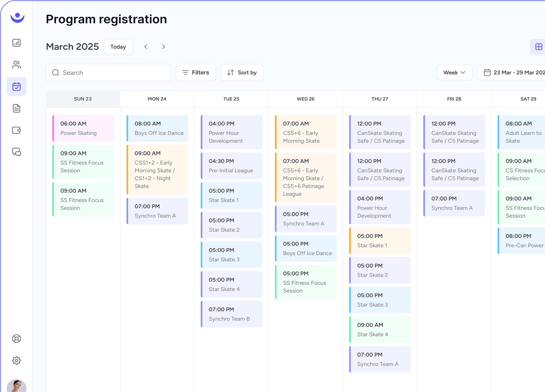This screenshot has width=545, height=392.
Task: Open the pink Power Skating event
Action: pyautogui.click(x=83, y=128)
